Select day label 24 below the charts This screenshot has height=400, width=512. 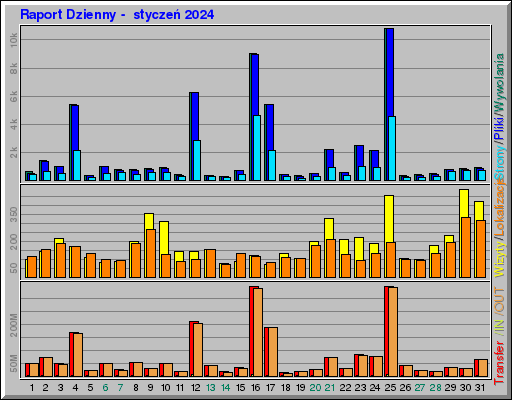(375, 388)
